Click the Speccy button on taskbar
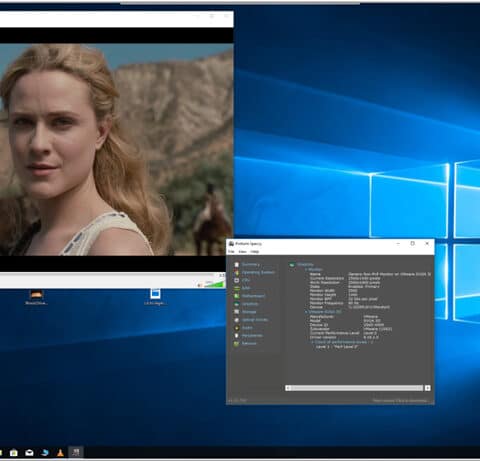 click(x=76, y=452)
